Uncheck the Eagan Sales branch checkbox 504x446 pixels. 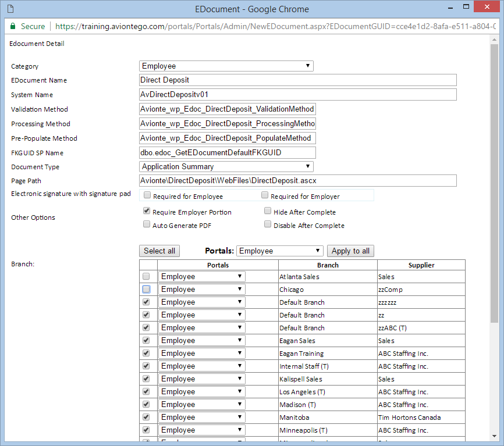point(146,340)
